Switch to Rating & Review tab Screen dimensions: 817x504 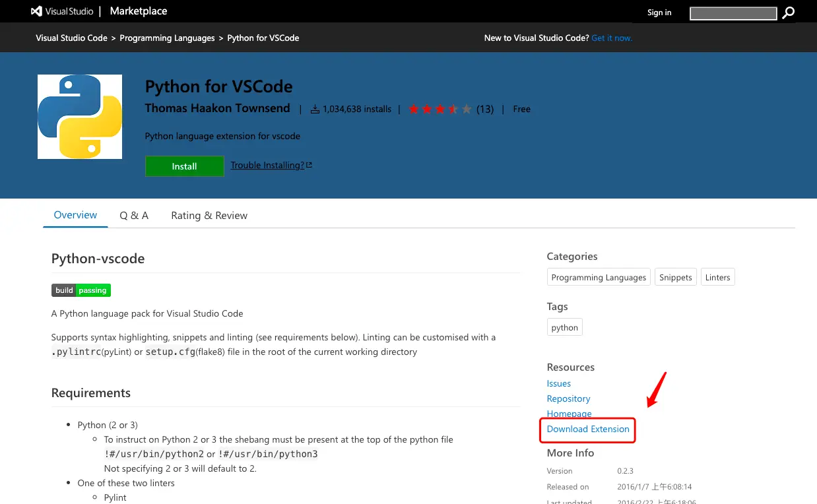click(x=209, y=216)
